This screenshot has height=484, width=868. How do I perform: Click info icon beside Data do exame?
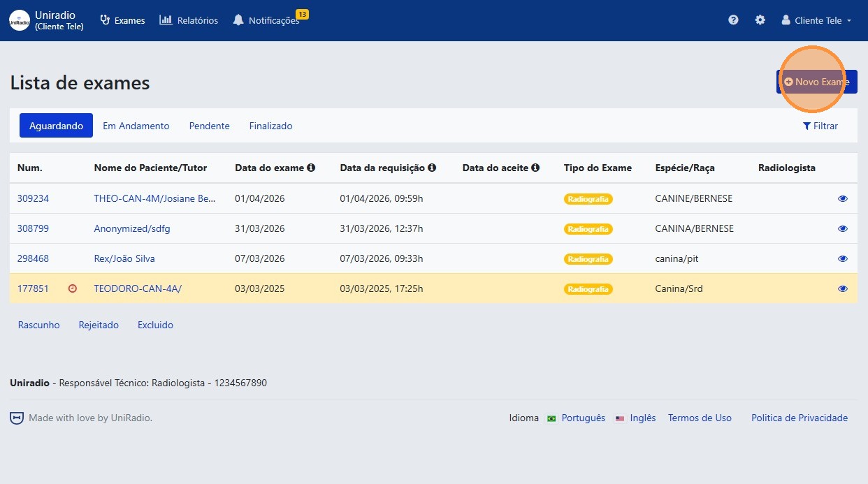pyautogui.click(x=311, y=168)
